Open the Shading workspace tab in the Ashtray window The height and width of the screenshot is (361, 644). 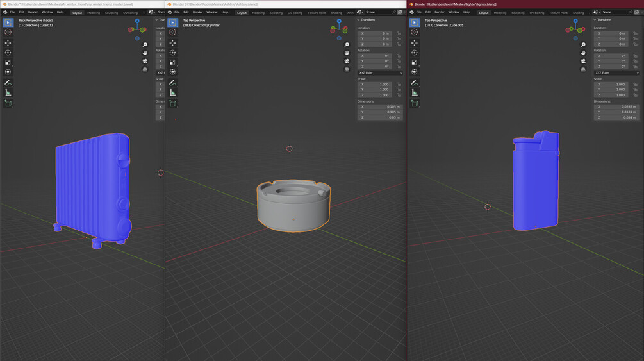(336, 13)
